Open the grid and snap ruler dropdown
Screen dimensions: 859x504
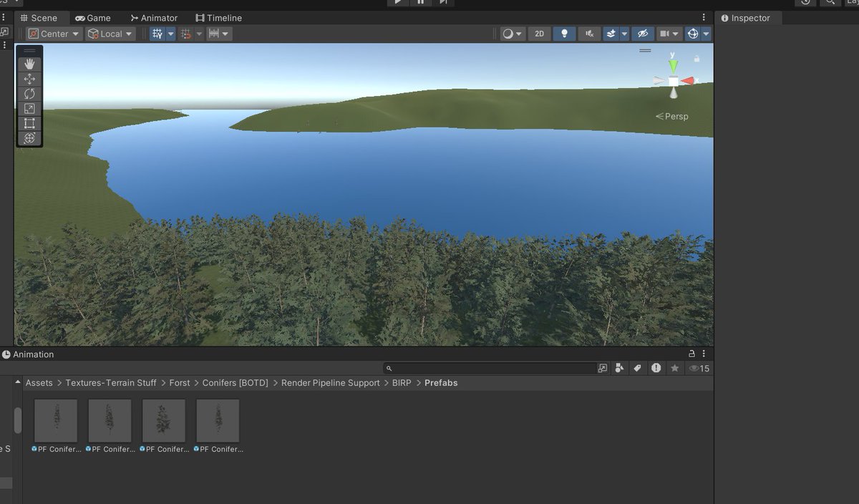click(x=218, y=34)
